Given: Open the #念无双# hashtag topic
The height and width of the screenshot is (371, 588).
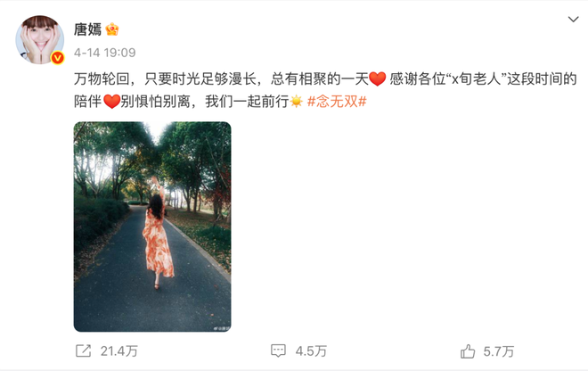Looking at the screenshot, I should pos(337,101).
